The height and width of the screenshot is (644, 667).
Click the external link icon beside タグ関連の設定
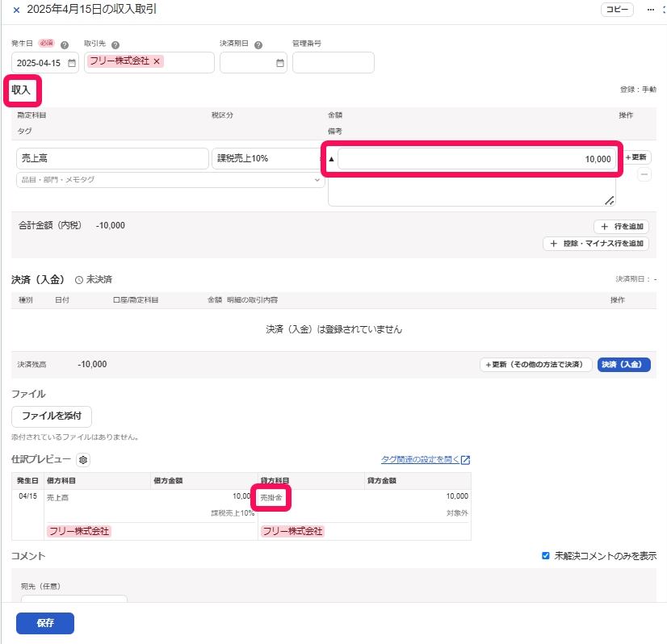pyautogui.click(x=465, y=459)
